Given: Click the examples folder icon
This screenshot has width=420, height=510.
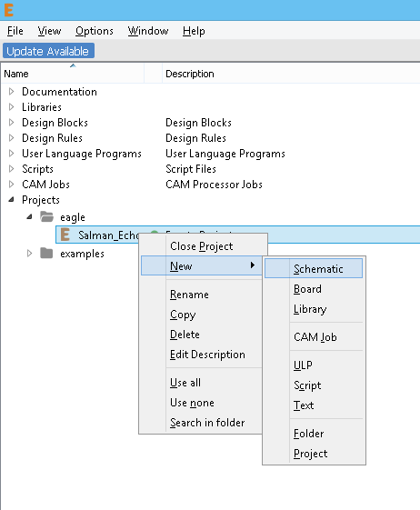Looking at the screenshot, I should (46, 253).
